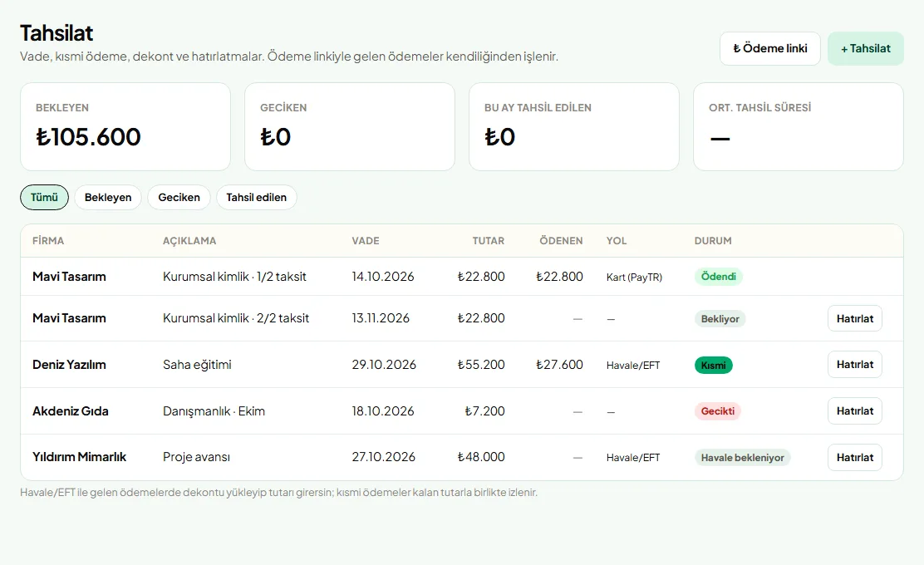Send Hatırlat to Yıldırım Mimarlık
The width and height of the screenshot is (924, 565).
tap(854, 457)
